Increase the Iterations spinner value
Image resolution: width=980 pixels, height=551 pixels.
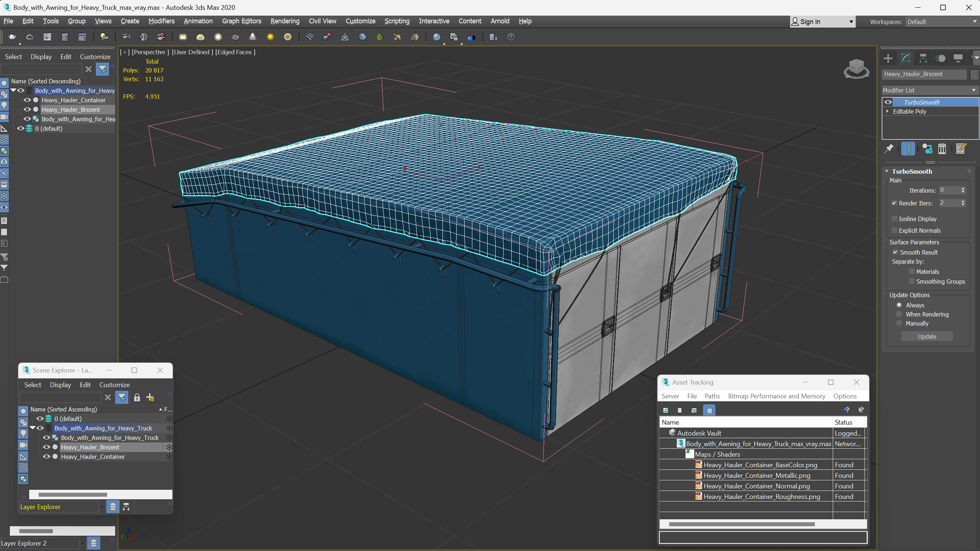(x=963, y=189)
